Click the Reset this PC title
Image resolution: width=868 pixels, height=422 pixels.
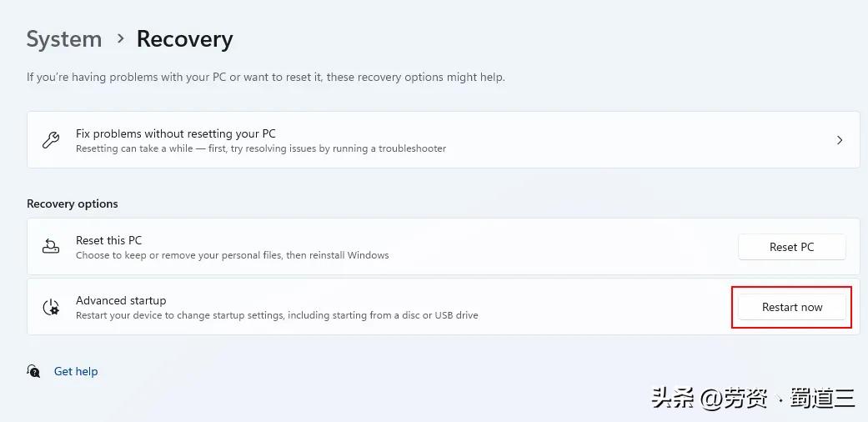tap(109, 240)
